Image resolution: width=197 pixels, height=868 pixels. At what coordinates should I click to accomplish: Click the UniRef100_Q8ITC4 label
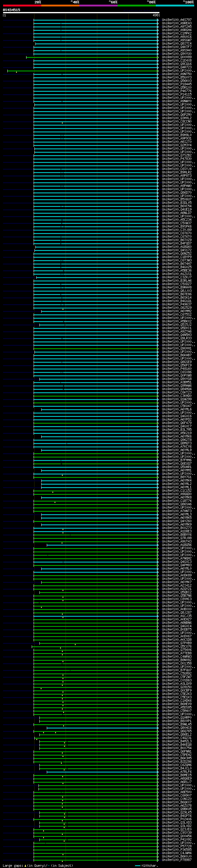tap(176, 43)
